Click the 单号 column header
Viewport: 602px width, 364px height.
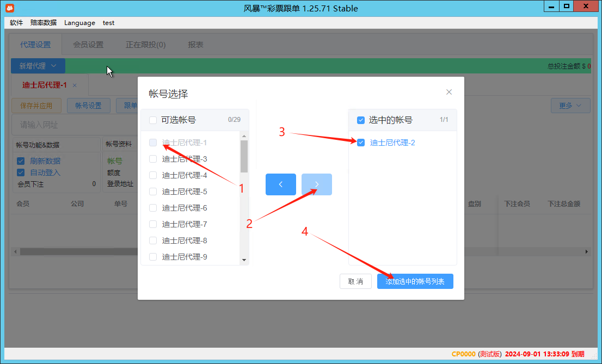point(120,204)
